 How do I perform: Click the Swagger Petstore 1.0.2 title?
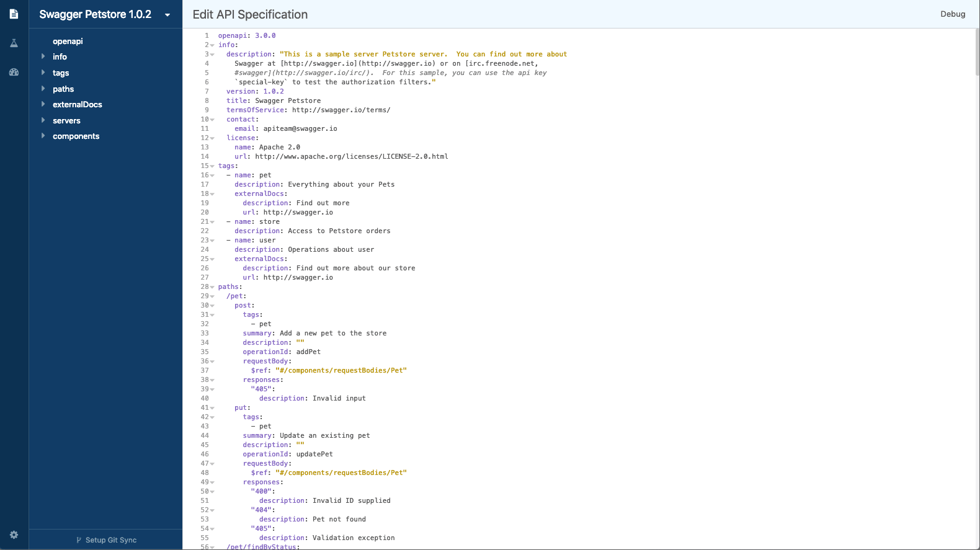point(95,14)
